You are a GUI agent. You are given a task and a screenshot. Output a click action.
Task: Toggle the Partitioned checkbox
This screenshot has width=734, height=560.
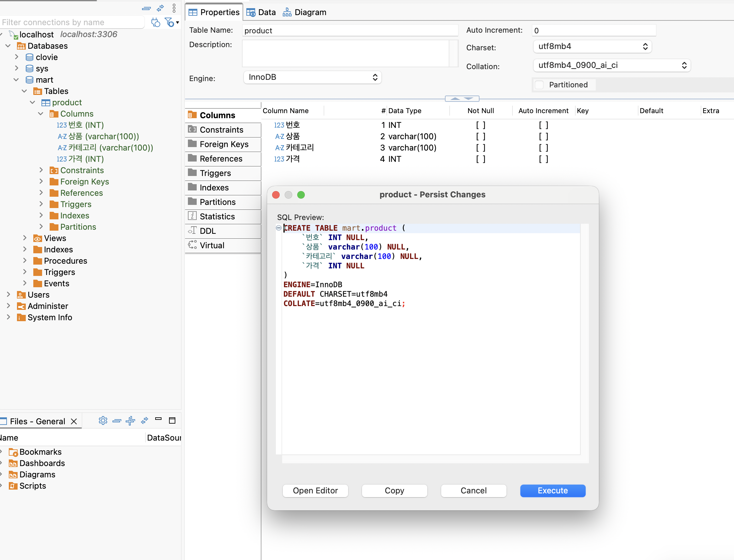pyautogui.click(x=539, y=85)
